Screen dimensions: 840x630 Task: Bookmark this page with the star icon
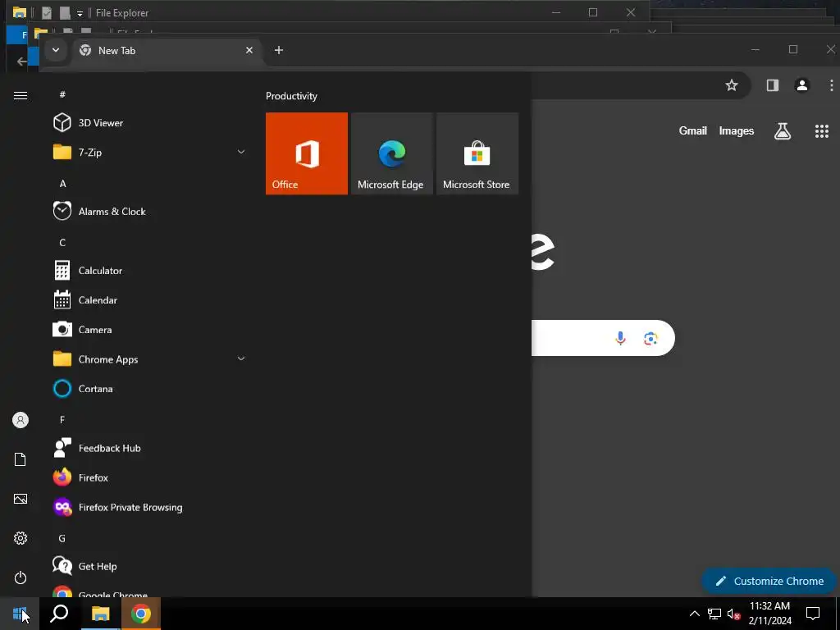[731, 85]
